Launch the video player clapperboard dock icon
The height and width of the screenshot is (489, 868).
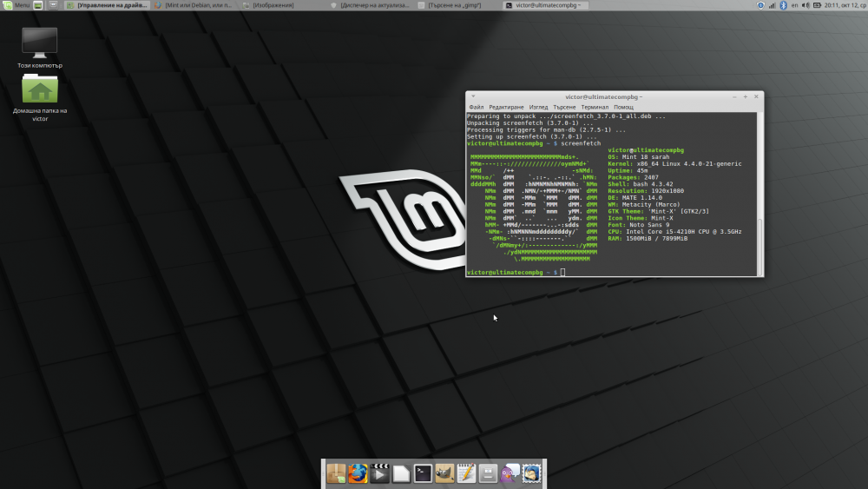(x=379, y=473)
